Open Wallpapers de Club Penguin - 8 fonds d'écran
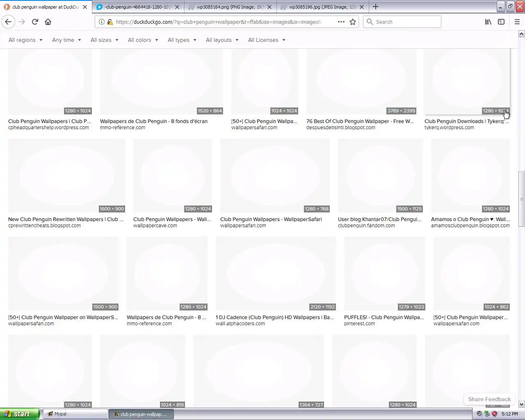The height and width of the screenshot is (420, 525). [x=154, y=121]
